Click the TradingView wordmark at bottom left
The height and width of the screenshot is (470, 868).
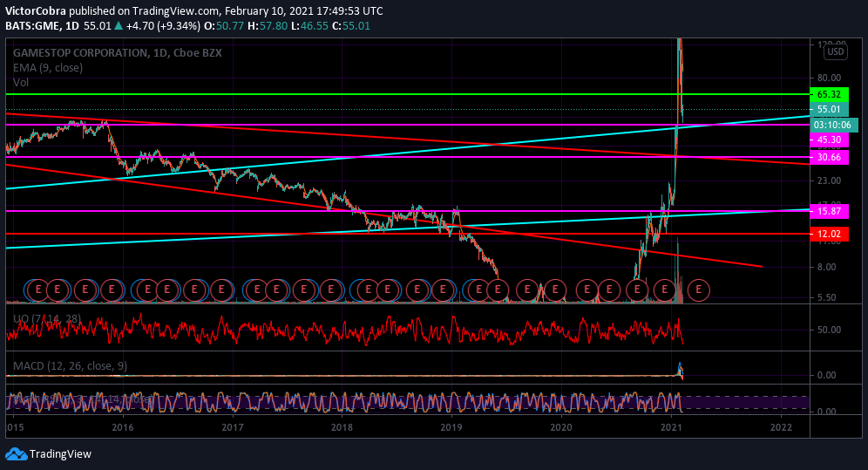pyautogui.click(x=60, y=454)
